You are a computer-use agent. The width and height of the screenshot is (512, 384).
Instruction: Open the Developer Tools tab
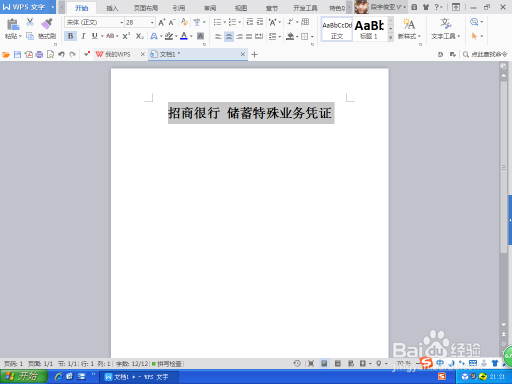pyautogui.click(x=305, y=8)
